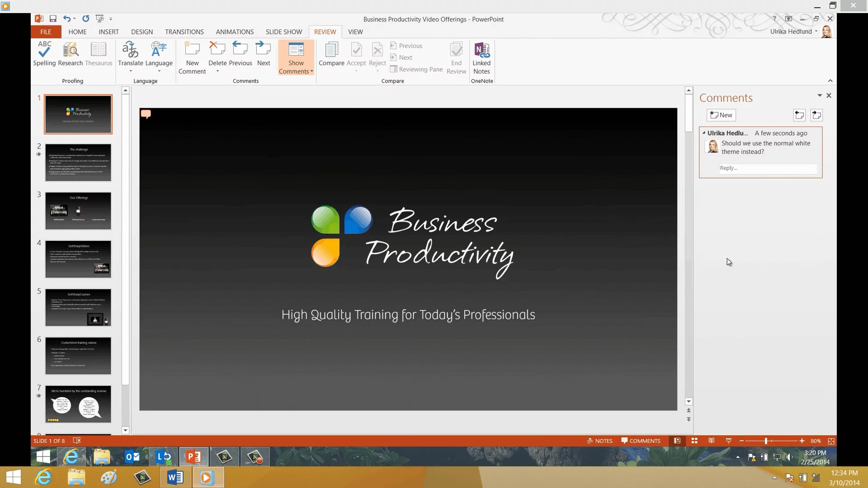Image resolution: width=868 pixels, height=488 pixels.
Task: Open the Translate dropdown
Action: click(x=131, y=71)
